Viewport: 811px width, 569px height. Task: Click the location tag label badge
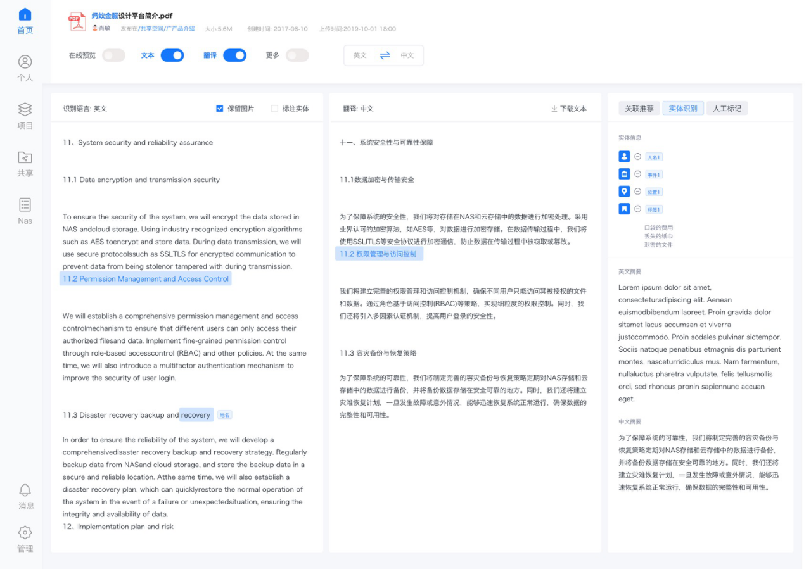654,192
